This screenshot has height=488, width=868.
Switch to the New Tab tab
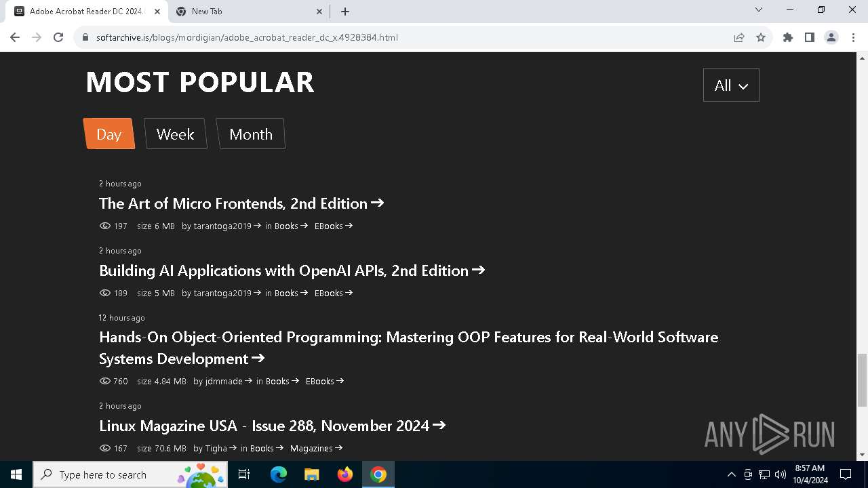point(248,12)
